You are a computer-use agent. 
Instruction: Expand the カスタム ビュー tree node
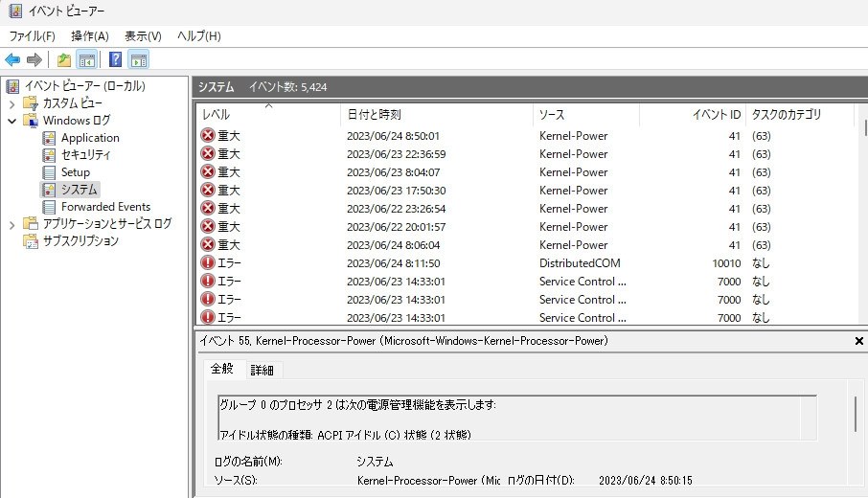click(11, 103)
